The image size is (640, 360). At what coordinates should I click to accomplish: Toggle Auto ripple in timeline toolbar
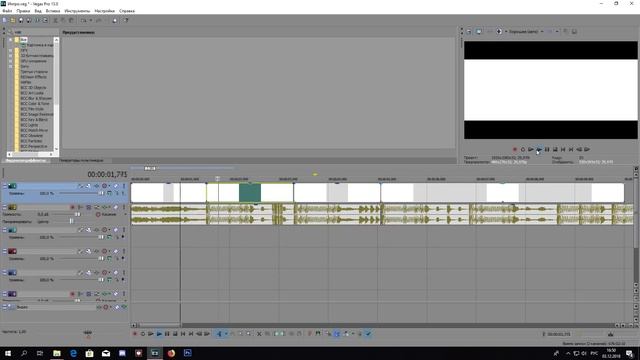(x=346, y=334)
